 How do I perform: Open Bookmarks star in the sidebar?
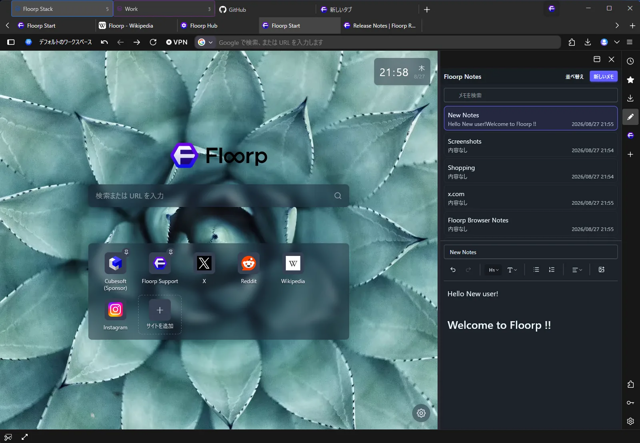click(630, 80)
